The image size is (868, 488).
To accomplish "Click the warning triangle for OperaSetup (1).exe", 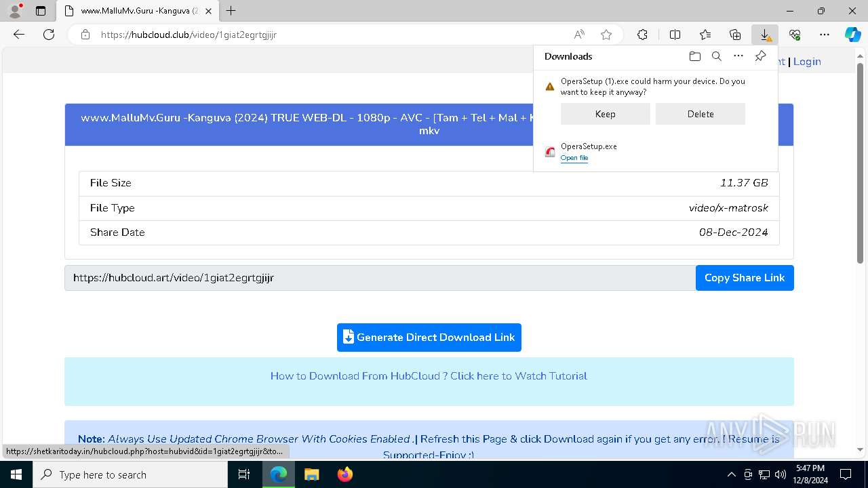I will [x=550, y=87].
